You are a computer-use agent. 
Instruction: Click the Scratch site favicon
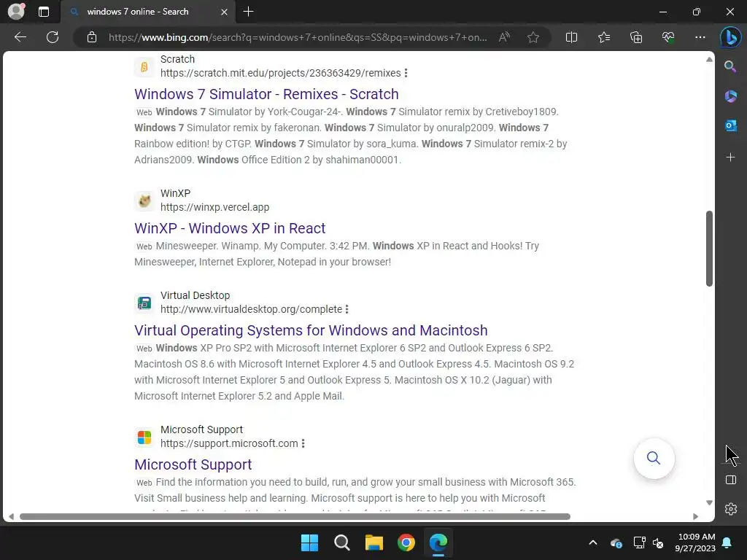tap(144, 66)
